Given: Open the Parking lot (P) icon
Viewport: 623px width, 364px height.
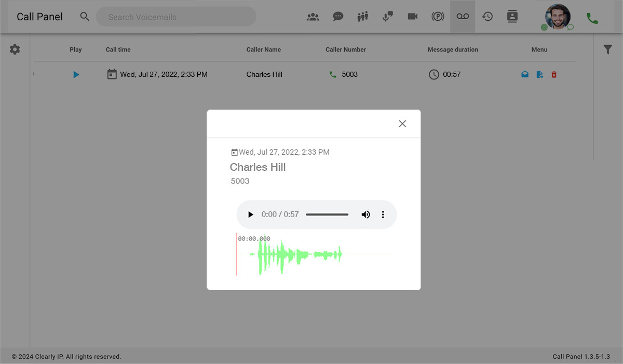Looking at the screenshot, I should point(438,17).
